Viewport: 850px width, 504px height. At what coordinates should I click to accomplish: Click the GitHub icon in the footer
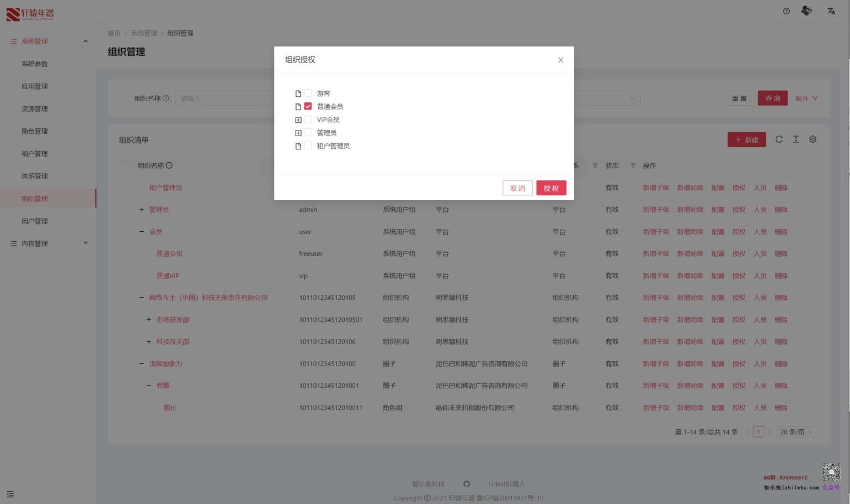[467, 484]
